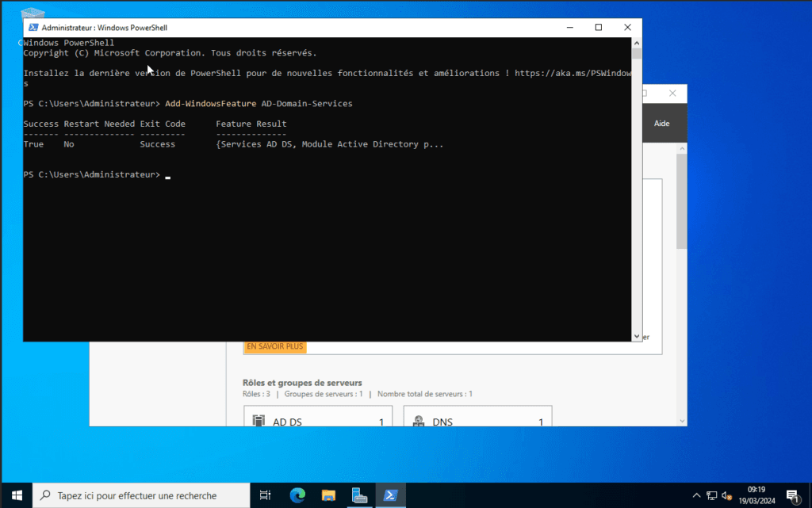Open the Windows Start menu
Image resolution: width=812 pixels, height=508 pixels.
16,495
